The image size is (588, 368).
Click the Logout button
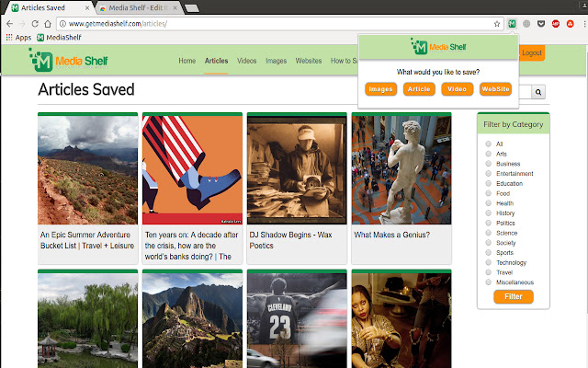(x=532, y=53)
